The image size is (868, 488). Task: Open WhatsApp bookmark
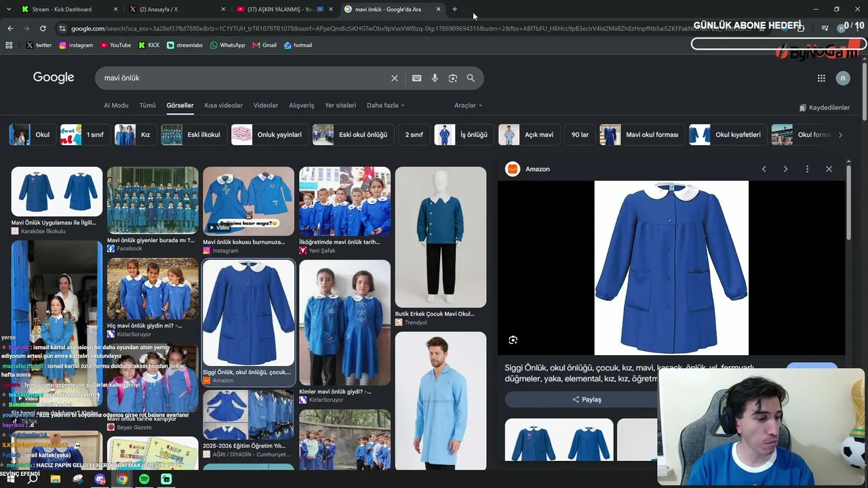(x=227, y=45)
